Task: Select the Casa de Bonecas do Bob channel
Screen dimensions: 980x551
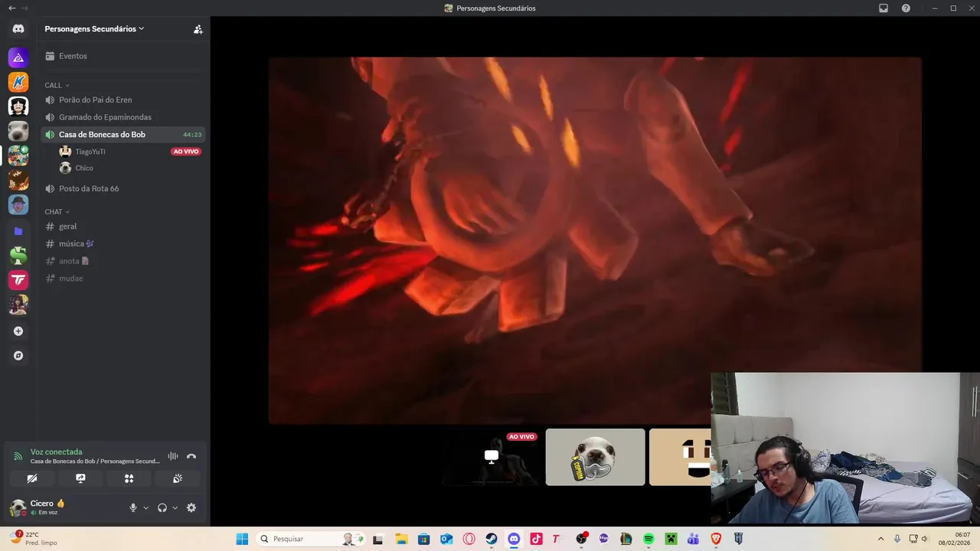Action: pyautogui.click(x=122, y=135)
